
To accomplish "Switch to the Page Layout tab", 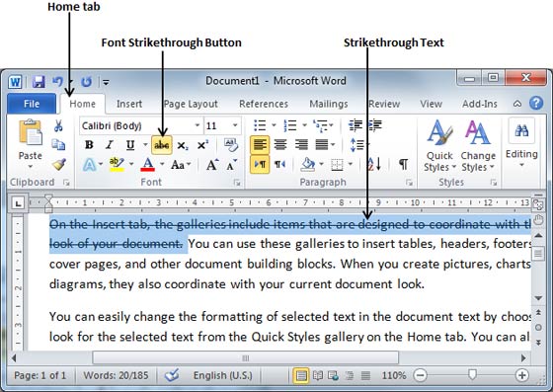I will pyautogui.click(x=191, y=104).
